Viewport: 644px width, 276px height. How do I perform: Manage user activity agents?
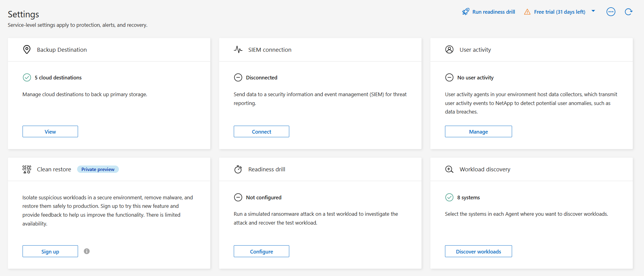(478, 131)
